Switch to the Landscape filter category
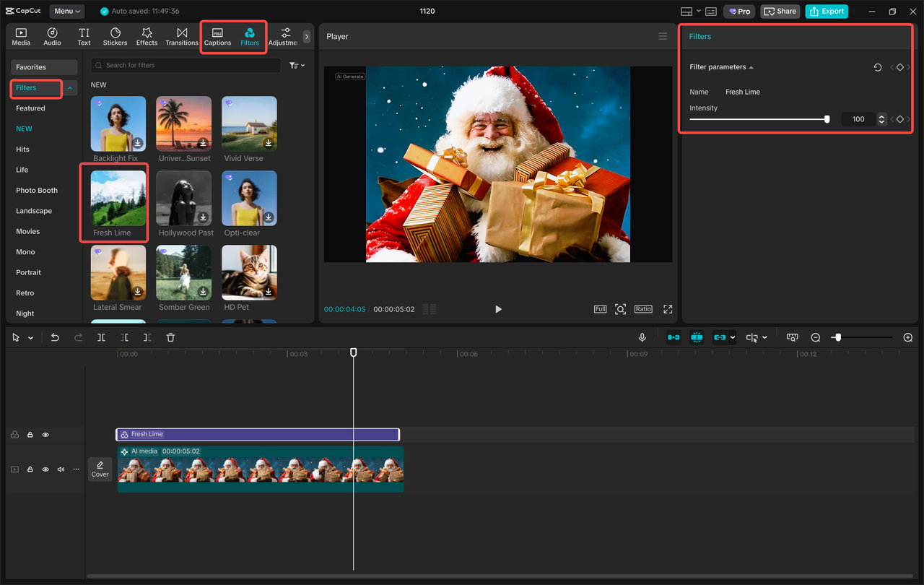This screenshot has height=585, width=924. click(34, 210)
